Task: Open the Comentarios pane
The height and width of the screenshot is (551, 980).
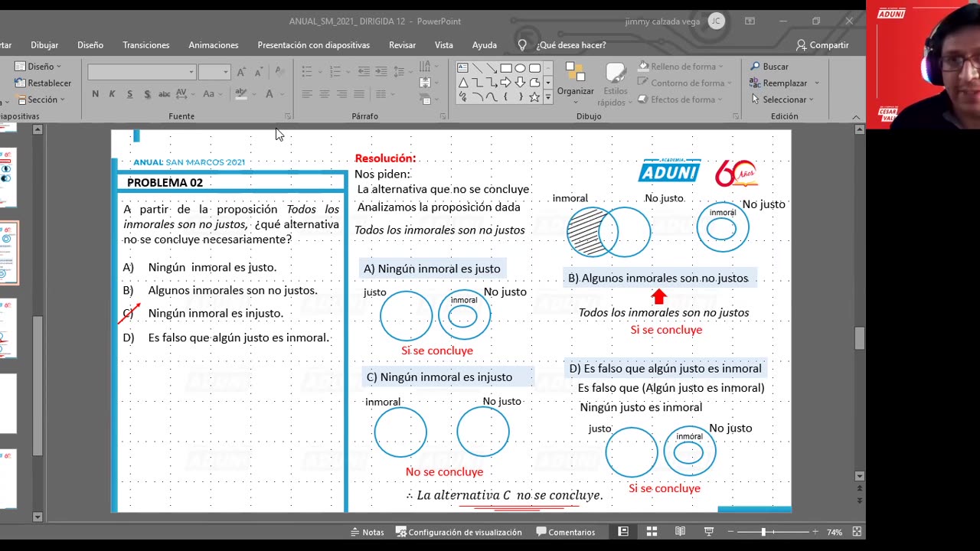Action: (566, 532)
